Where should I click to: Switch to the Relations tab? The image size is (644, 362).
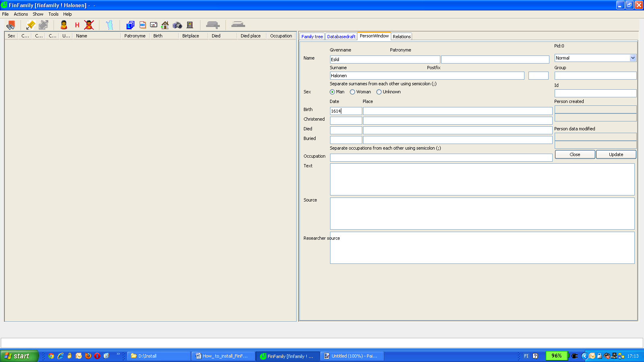(x=402, y=37)
